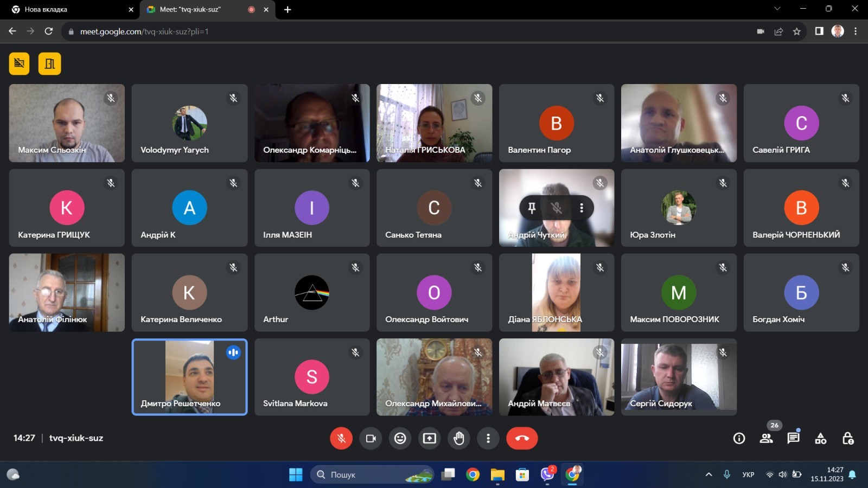Click the raise hand icon
This screenshot has height=488, width=868.
coord(458,438)
